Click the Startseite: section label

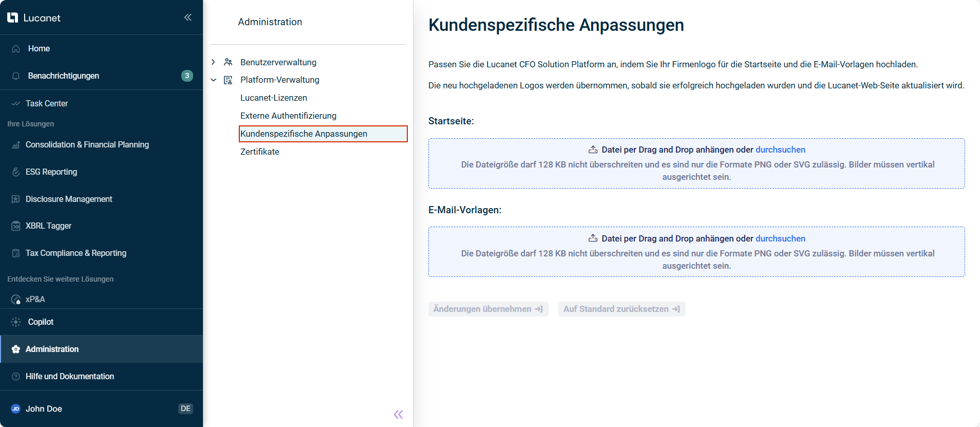(451, 121)
